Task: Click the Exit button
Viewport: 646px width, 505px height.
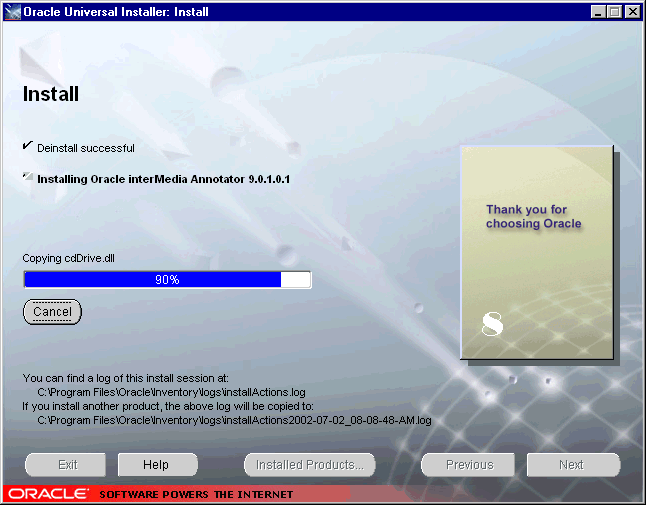Action: (66, 465)
